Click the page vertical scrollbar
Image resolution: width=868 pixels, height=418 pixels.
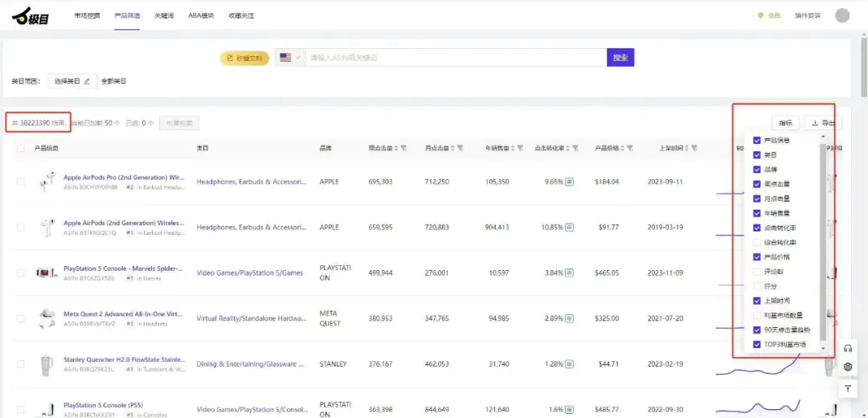click(x=864, y=67)
